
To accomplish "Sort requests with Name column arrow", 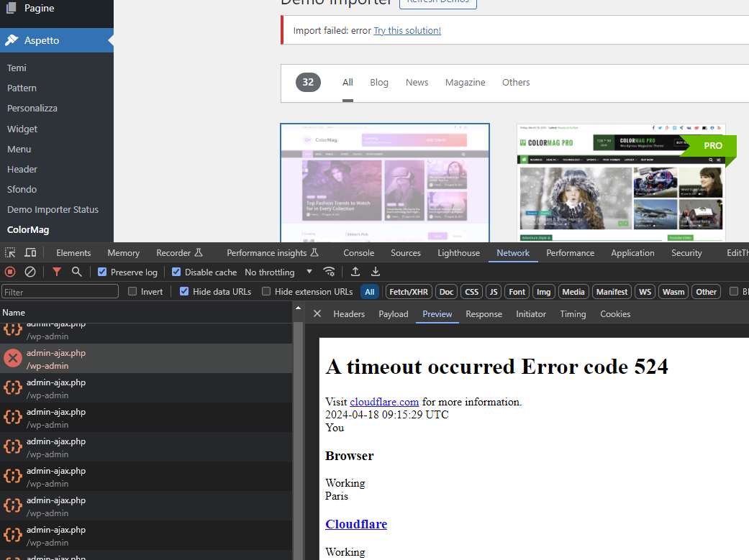I will point(298,308).
